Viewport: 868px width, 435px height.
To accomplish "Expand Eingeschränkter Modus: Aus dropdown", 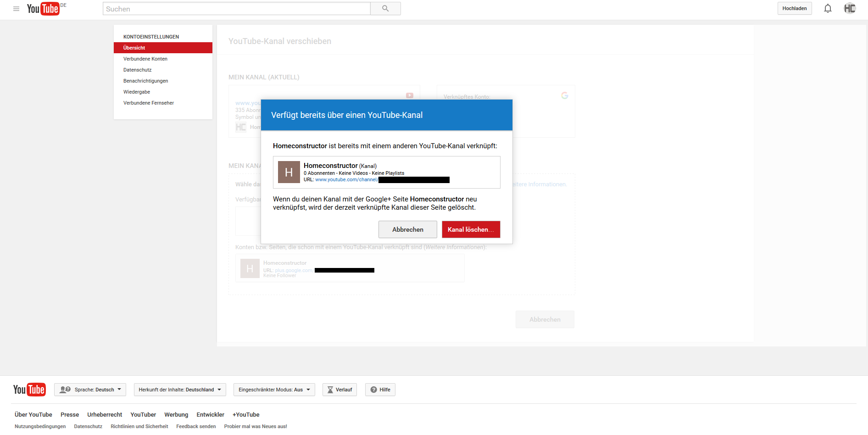I will [274, 390].
